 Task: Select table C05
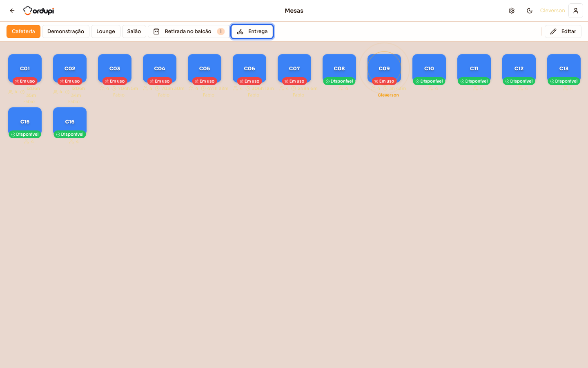click(x=205, y=69)
